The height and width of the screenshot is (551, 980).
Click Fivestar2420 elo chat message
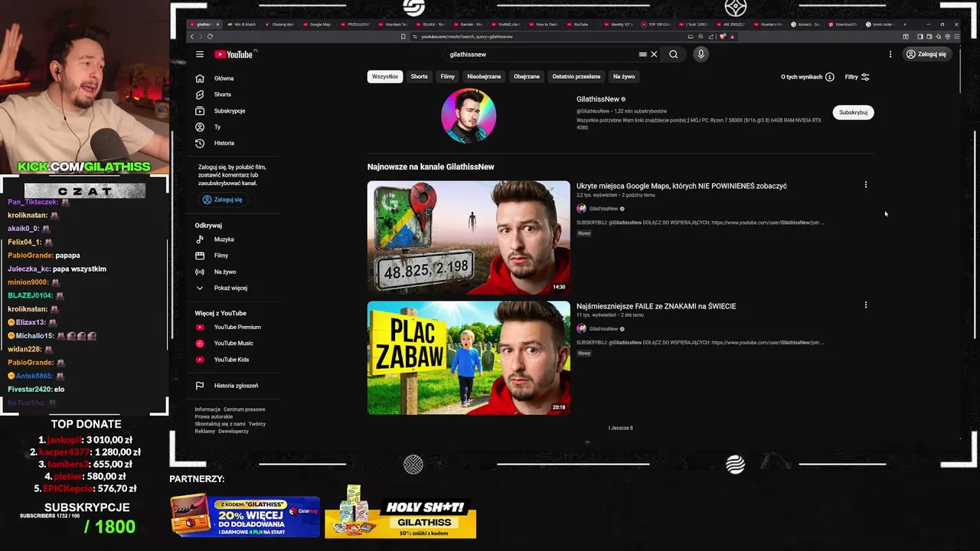[36, 390]
